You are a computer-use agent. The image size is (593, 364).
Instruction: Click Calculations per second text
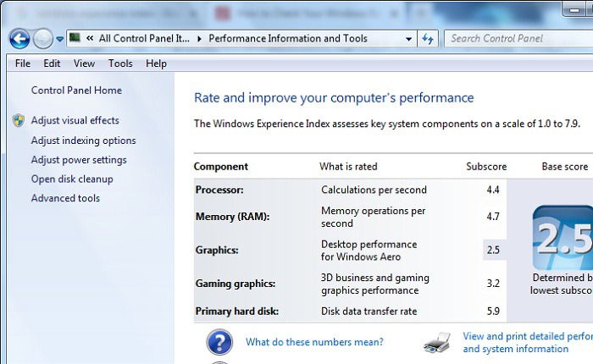click(x=374, y=190)
